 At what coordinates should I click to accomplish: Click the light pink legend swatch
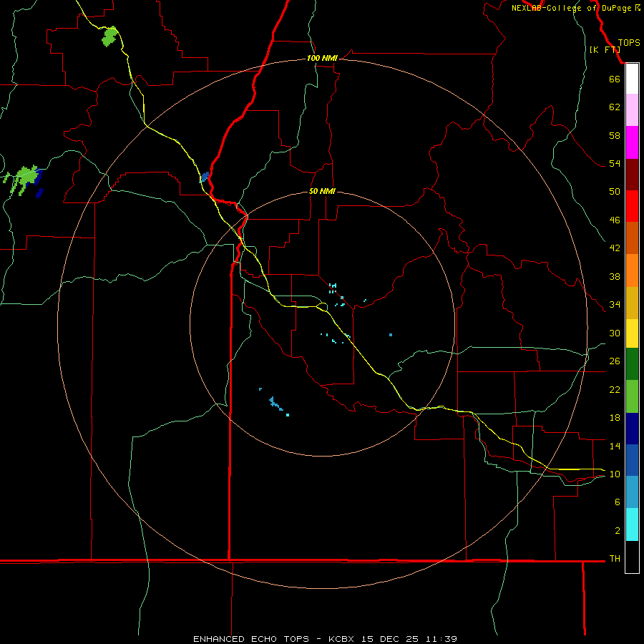(x=632, y=109)
